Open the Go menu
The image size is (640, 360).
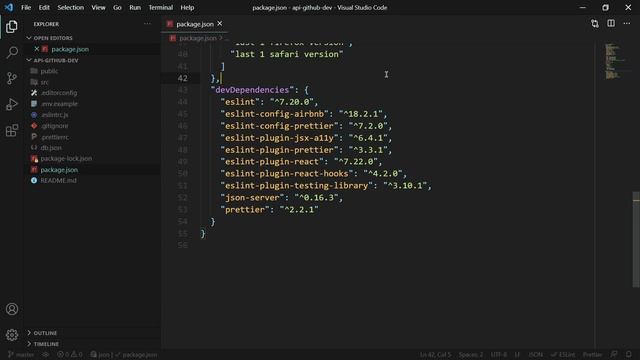[117, 7]
